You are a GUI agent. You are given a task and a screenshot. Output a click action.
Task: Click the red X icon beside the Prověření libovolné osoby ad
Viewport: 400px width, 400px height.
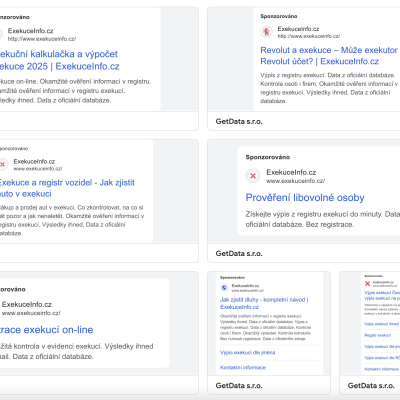pos(253,176)
